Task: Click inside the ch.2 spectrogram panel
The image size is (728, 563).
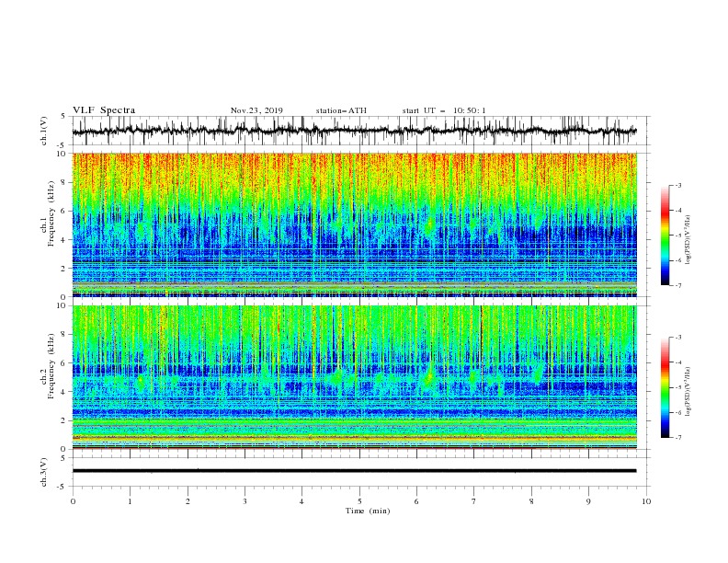Action: (354, 377)
